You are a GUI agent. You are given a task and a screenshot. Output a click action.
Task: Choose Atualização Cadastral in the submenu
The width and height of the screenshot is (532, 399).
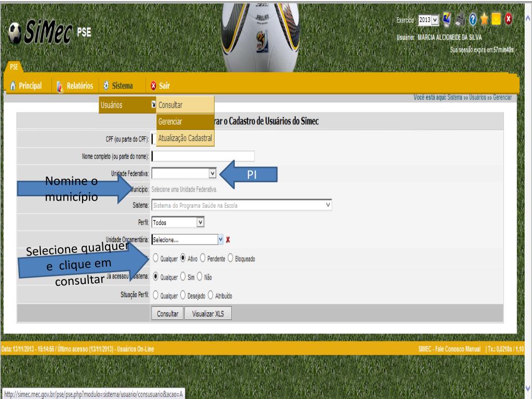(185, 138)
